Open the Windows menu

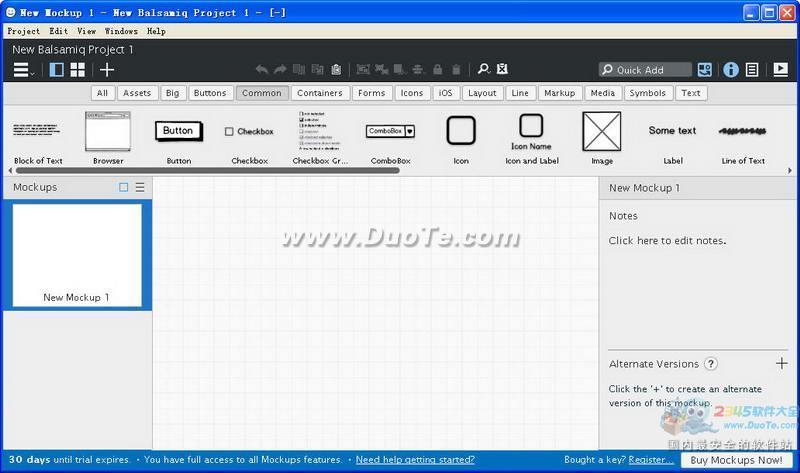(121, 31)
